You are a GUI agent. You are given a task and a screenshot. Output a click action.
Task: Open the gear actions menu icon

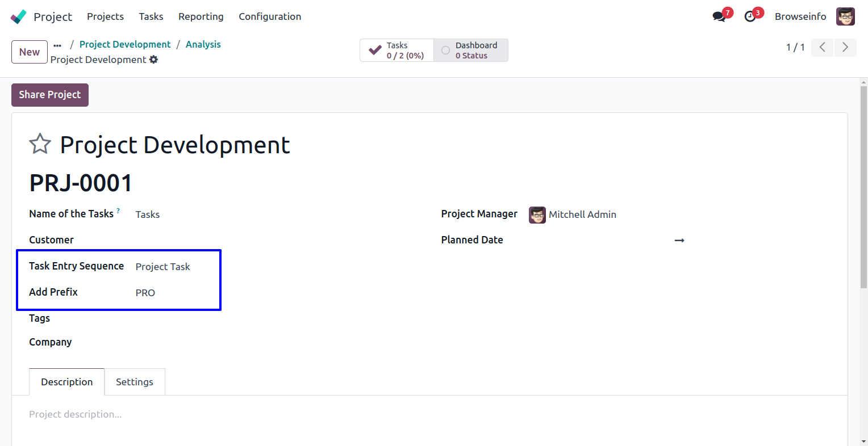tap(154, 60)
